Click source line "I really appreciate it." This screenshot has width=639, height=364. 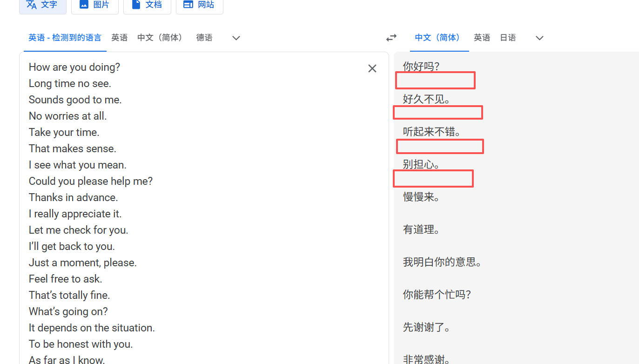75,214
